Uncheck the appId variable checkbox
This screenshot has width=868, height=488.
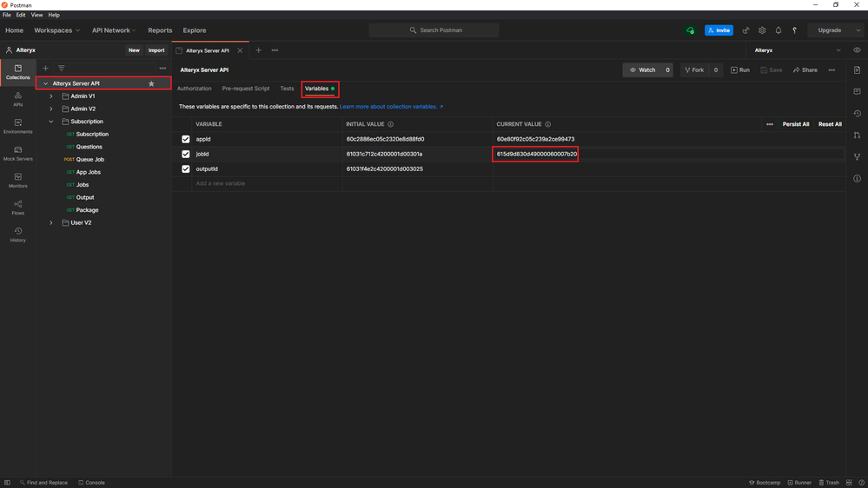click(185, 140)
